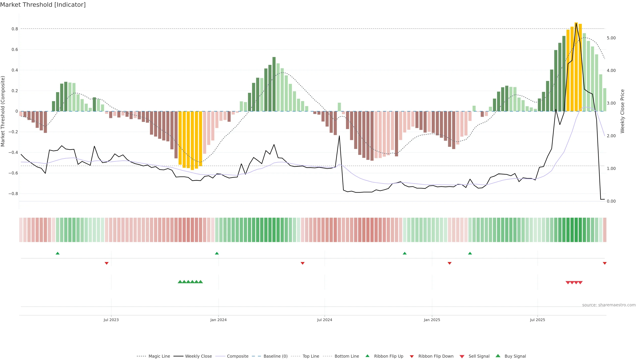Toggle the Weekly Close legend entry

point(198,356)
